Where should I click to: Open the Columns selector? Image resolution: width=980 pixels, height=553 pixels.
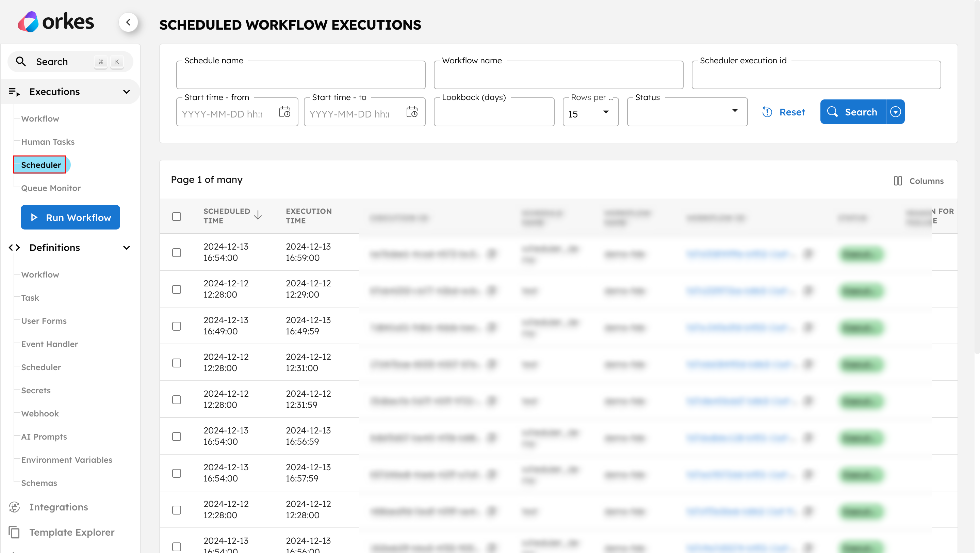coord(918,181)
